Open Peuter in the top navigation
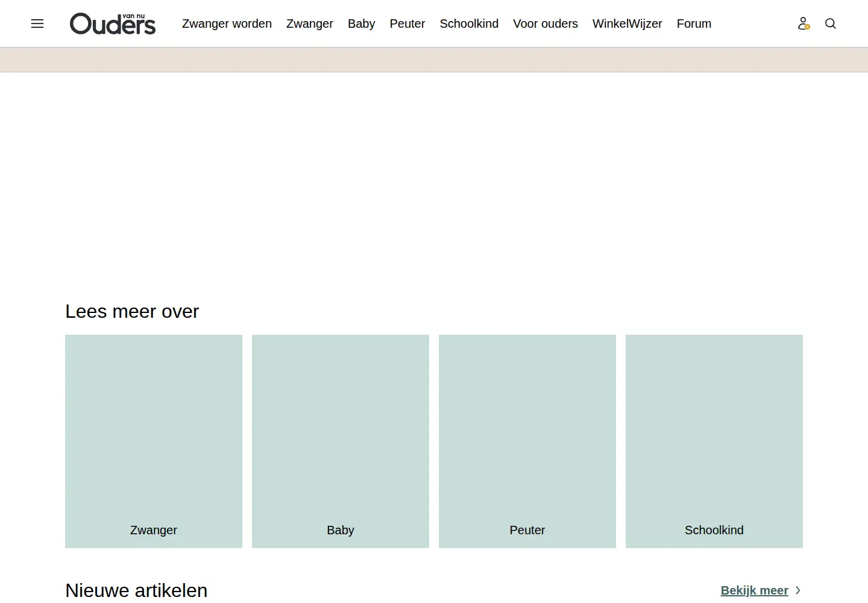The width and height of the screenshot is (868, 603). [407, 24]
